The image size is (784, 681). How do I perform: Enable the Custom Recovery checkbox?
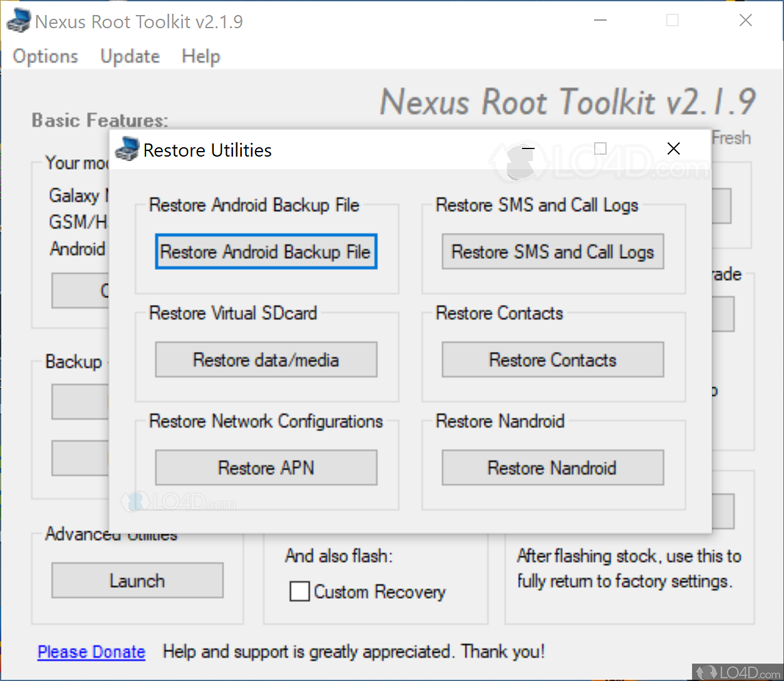click(300, 591)
